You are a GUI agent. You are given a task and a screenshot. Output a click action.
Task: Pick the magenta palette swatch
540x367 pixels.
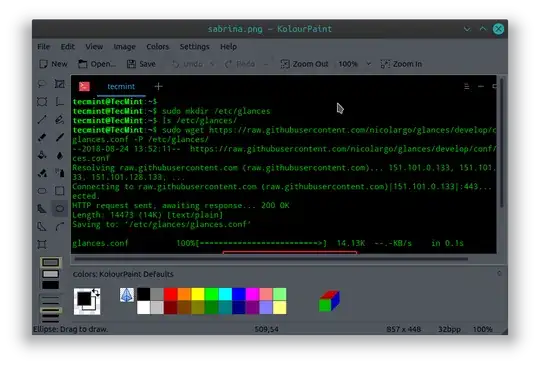click(252, 294)
